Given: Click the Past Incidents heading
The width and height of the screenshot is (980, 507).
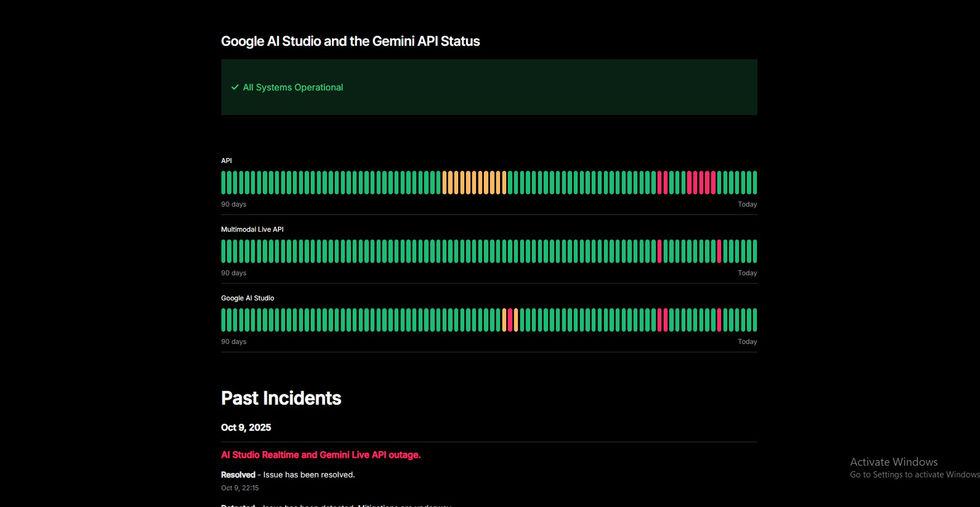Looking at the screenshot, I should 281,398.
